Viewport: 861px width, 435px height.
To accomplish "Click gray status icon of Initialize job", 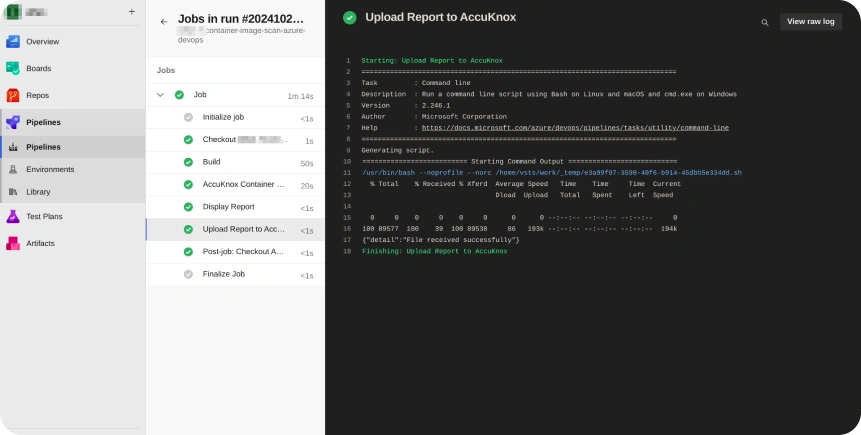I will click(x=188, y=117).
